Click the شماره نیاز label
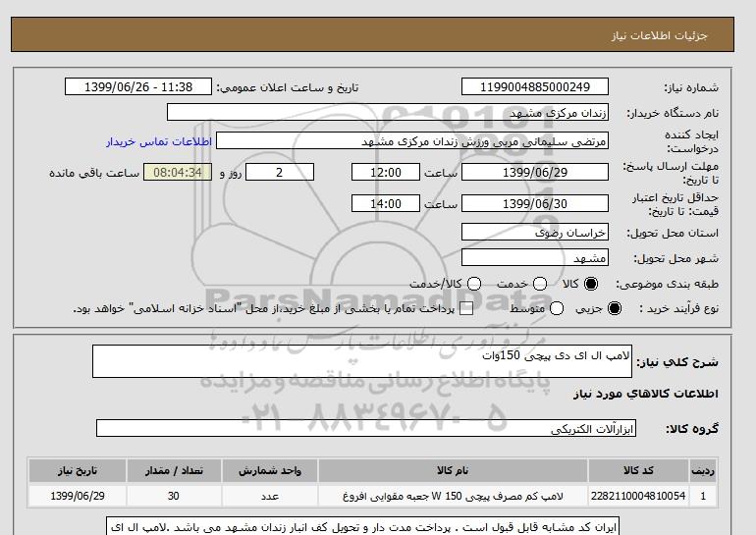The image size is (756, 535). point(691,87)
